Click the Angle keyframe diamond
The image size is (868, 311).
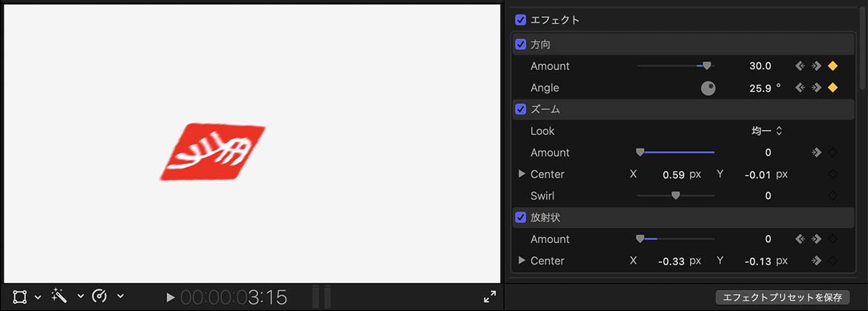pos(833,88)
